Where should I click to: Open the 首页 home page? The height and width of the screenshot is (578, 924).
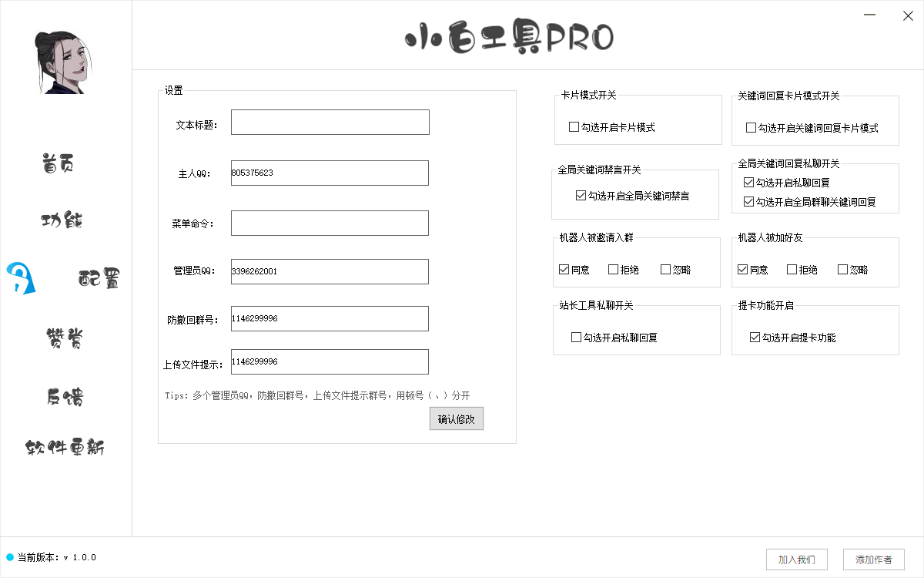pyautogui.click(x=59, y=164)
